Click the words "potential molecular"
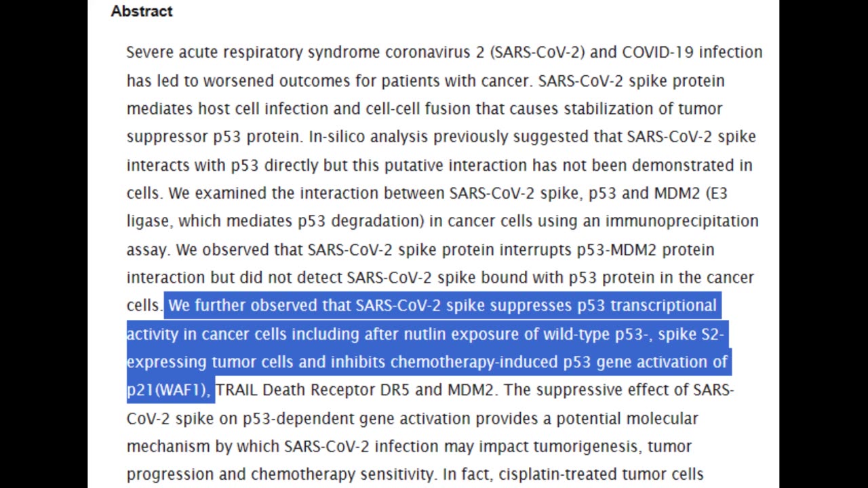This screenshot has height=488, width=868. [x=627, y=418]
